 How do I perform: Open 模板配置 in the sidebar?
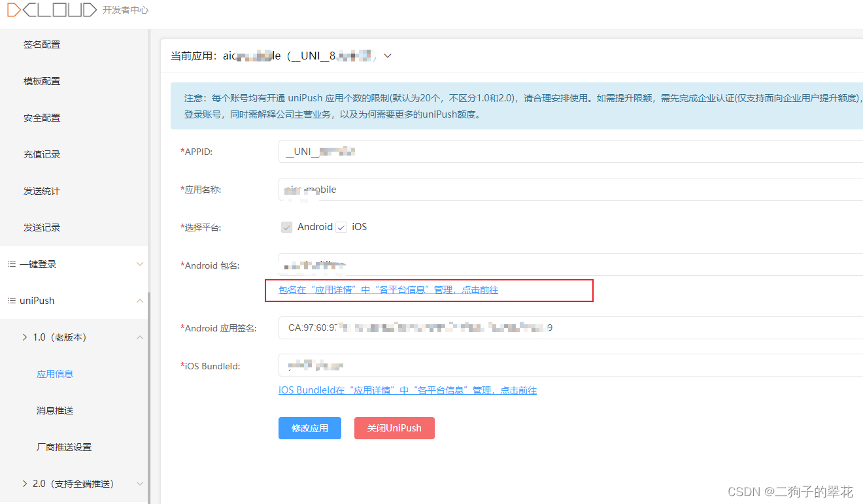point(42,81)
